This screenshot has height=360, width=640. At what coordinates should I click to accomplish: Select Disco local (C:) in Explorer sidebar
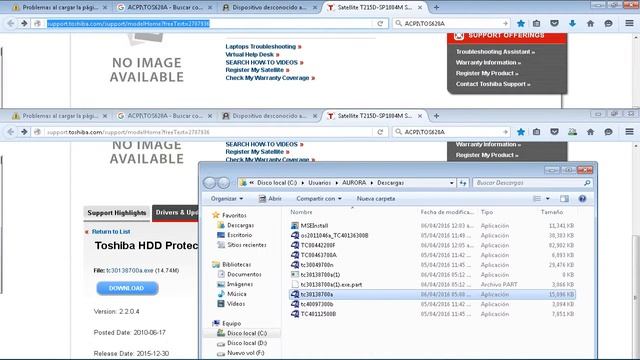[247, 333]
